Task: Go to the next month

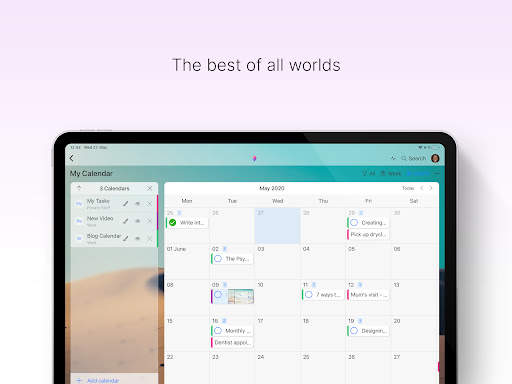Action: click(x=430, y=188)
